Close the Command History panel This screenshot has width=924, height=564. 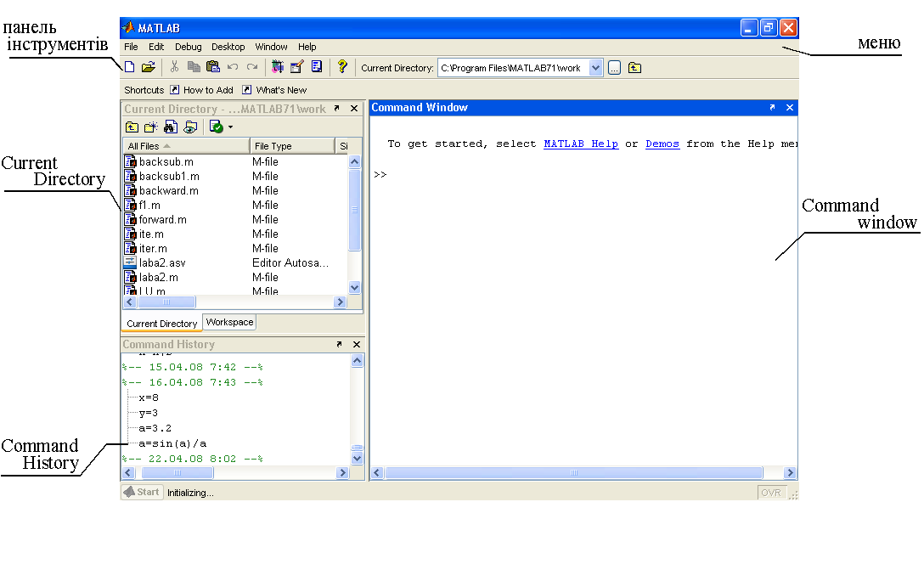(x=356, y=344)
